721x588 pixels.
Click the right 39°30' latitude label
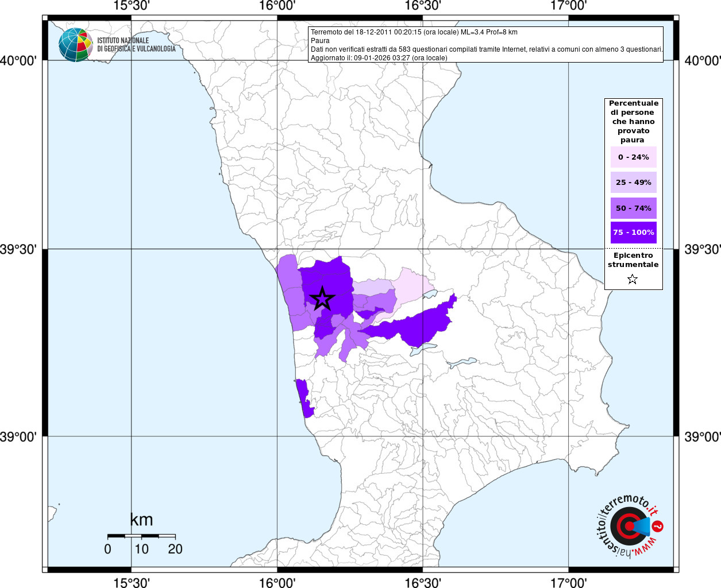pyautogui.click(x=703, y=249)
